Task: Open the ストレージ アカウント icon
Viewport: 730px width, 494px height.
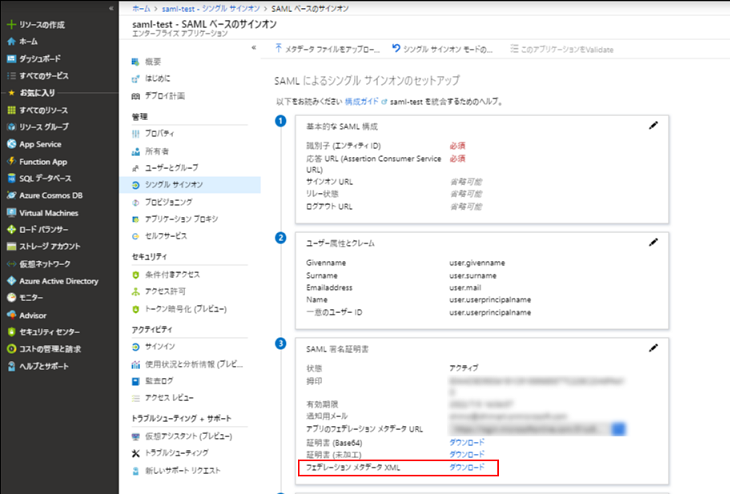Action: click(11, 246)
